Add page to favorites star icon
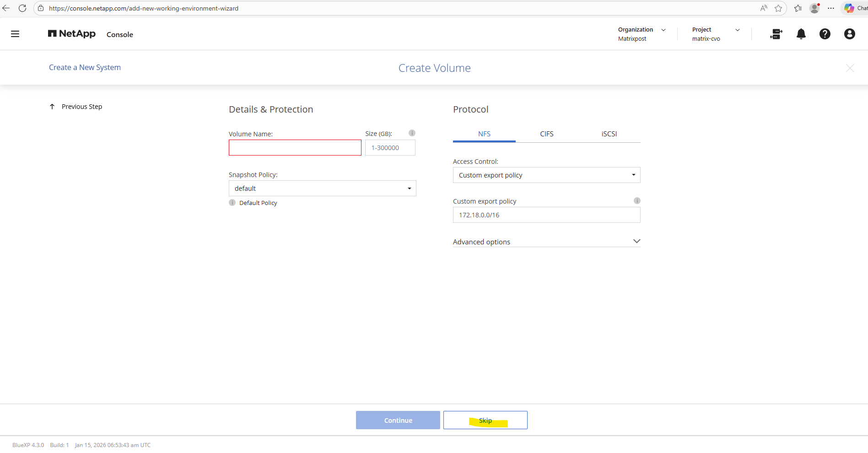 (x=778, y=8)
